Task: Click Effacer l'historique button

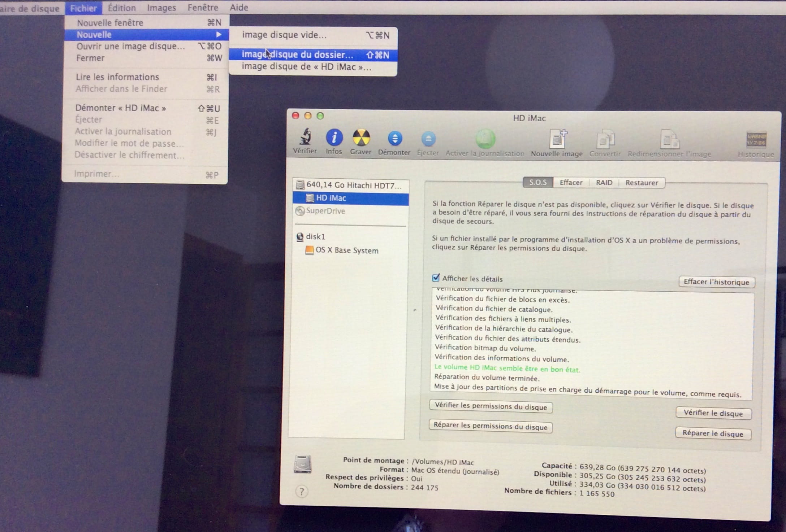Action: tap(717, 282)
